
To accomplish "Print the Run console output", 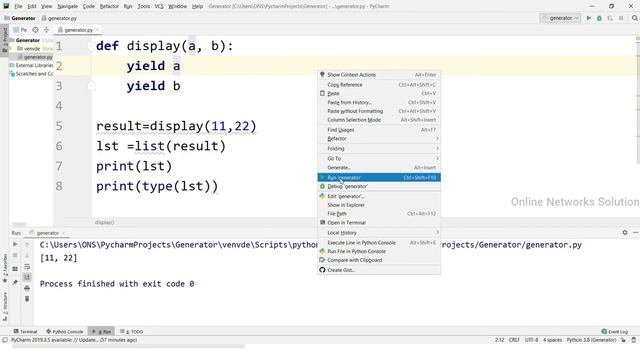I will point(27,288).
